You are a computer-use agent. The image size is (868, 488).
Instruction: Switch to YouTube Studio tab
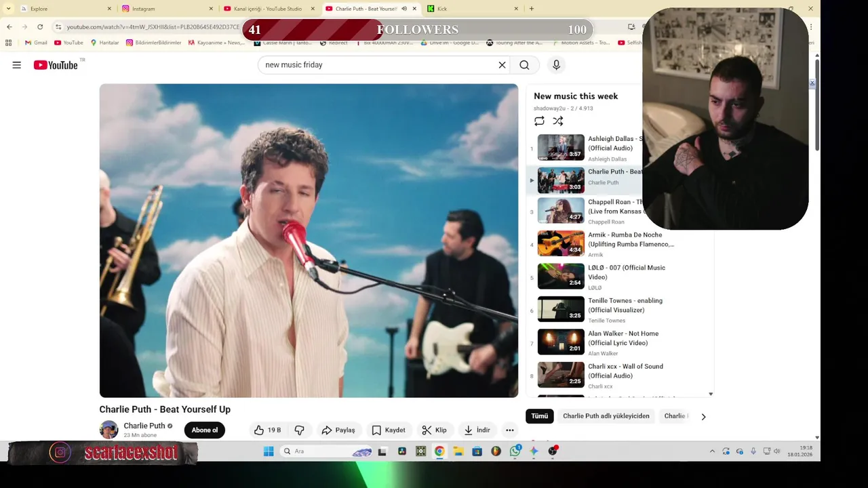click(x=269, y=9)
